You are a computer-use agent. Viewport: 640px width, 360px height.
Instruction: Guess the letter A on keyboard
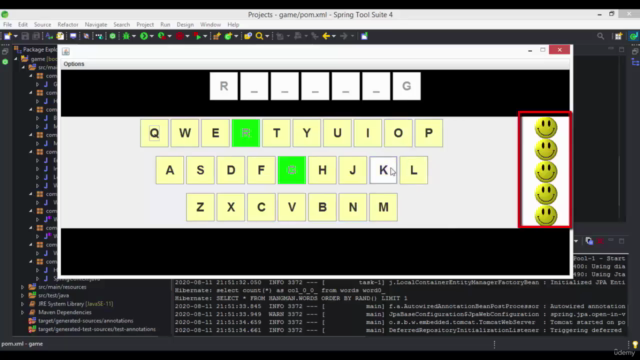[x=170, y=170]
